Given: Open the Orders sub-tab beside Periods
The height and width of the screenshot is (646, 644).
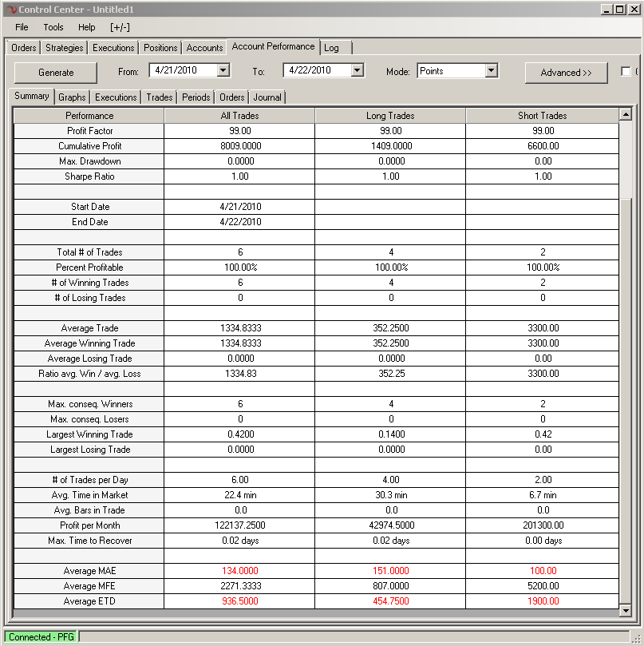Looking at the screenshot, I should [231, 97].
